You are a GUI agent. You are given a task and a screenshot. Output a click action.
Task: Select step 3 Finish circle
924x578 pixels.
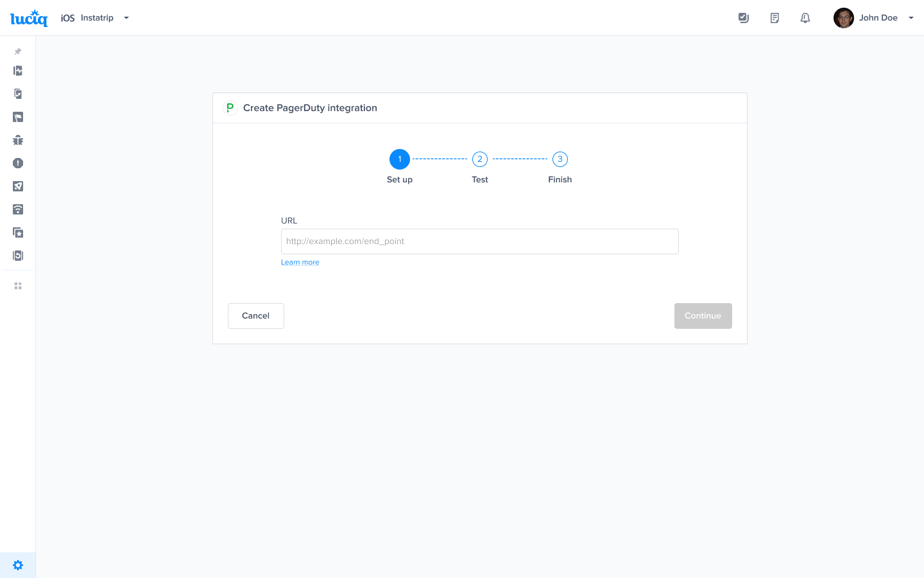pos(560,159)
